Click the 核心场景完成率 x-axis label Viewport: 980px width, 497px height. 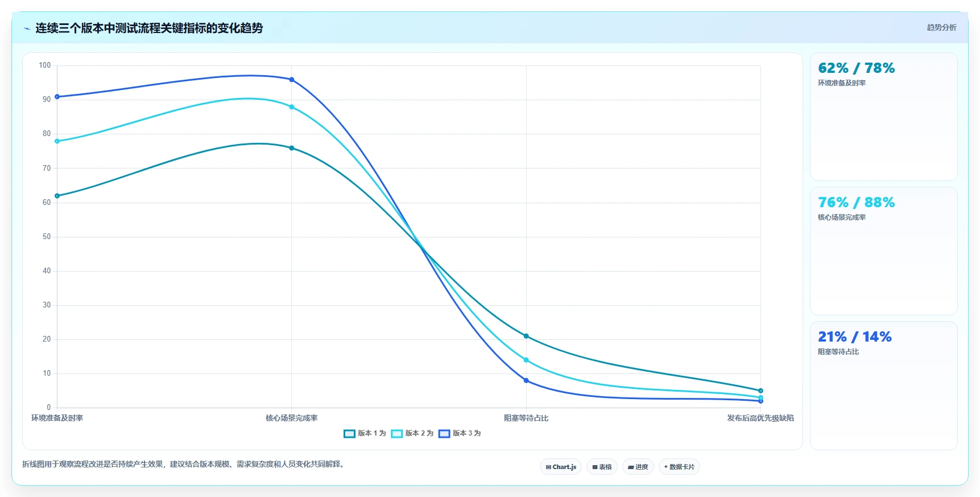(292, 418)
